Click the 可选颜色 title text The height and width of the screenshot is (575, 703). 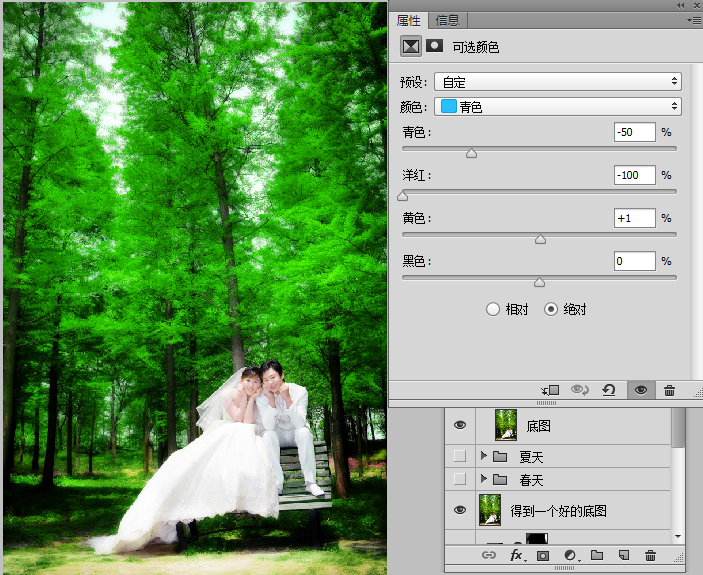476,47
